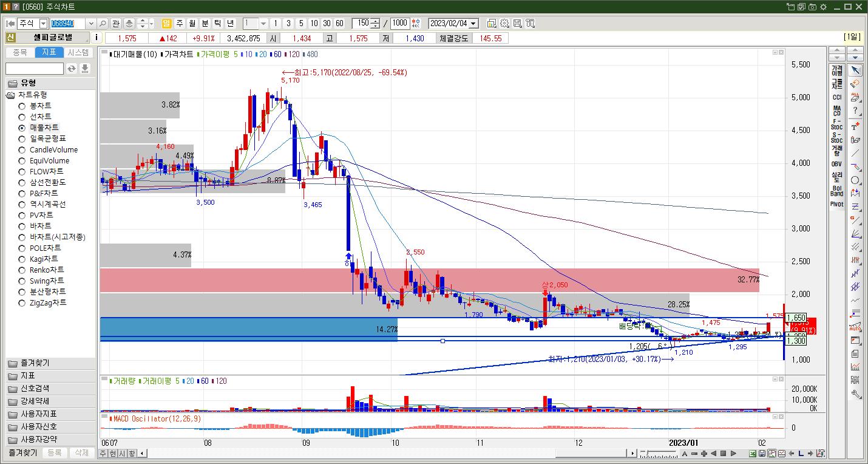Click the zoom out minus icon
This screenshot has height=464, width=868.
694,454
